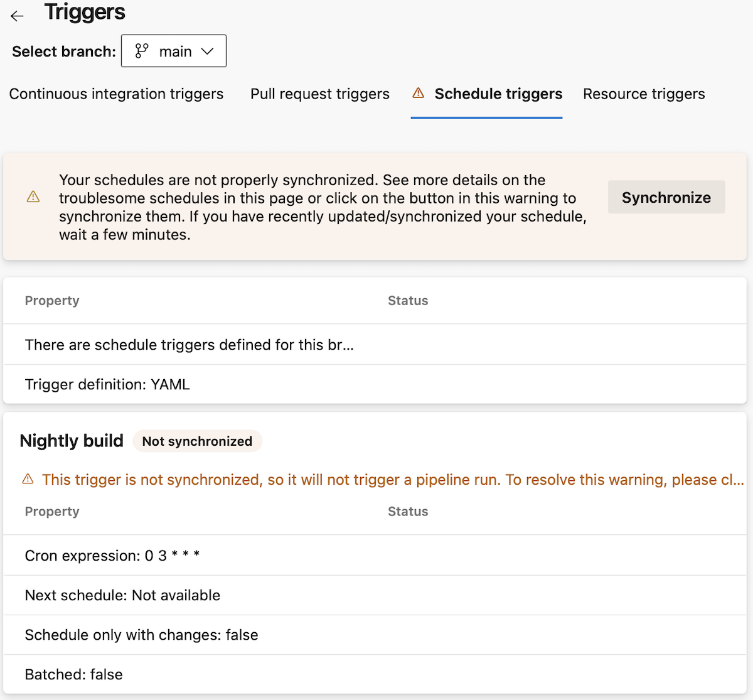Click the back arrow beside Triggers heading
This screenshot has width=753, height=700.
16,16
